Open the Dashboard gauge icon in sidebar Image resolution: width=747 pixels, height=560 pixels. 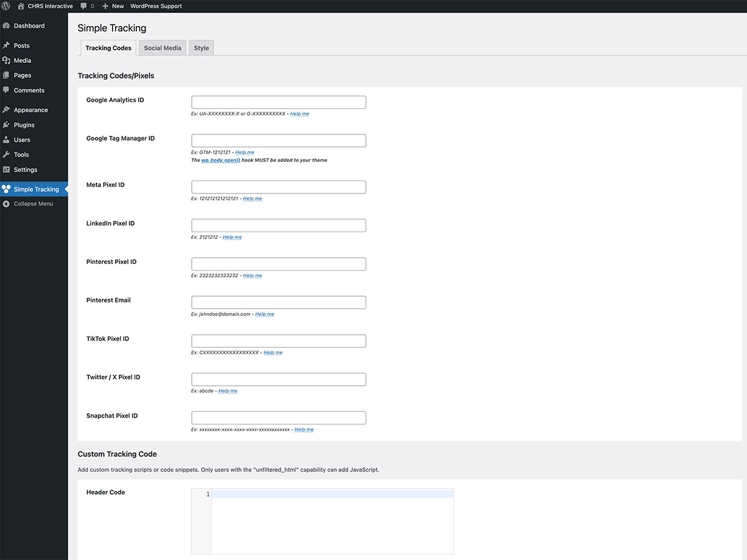[6, 26]
